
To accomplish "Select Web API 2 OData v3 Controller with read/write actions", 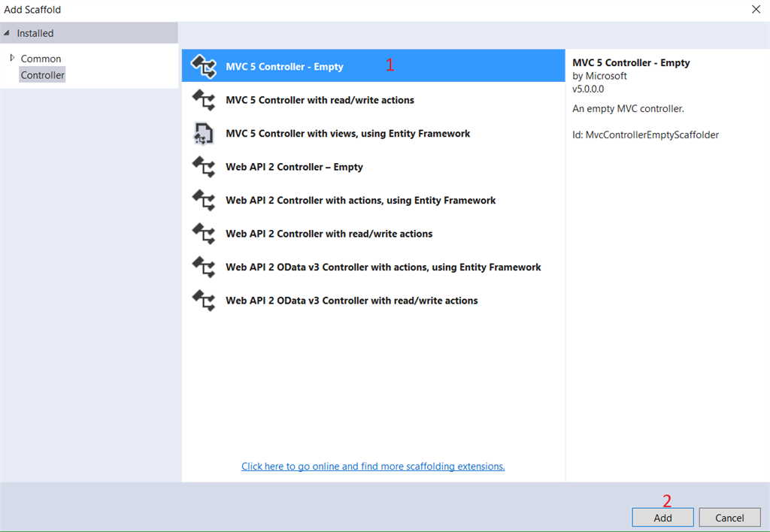I will pyautogui.click(x=352, y=301).
